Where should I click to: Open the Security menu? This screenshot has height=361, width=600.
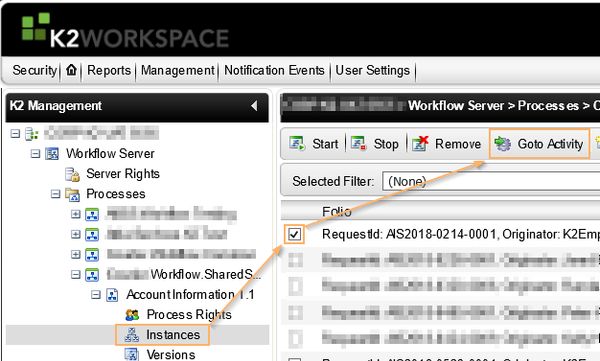pyautogui.click(x=34, y=70)
